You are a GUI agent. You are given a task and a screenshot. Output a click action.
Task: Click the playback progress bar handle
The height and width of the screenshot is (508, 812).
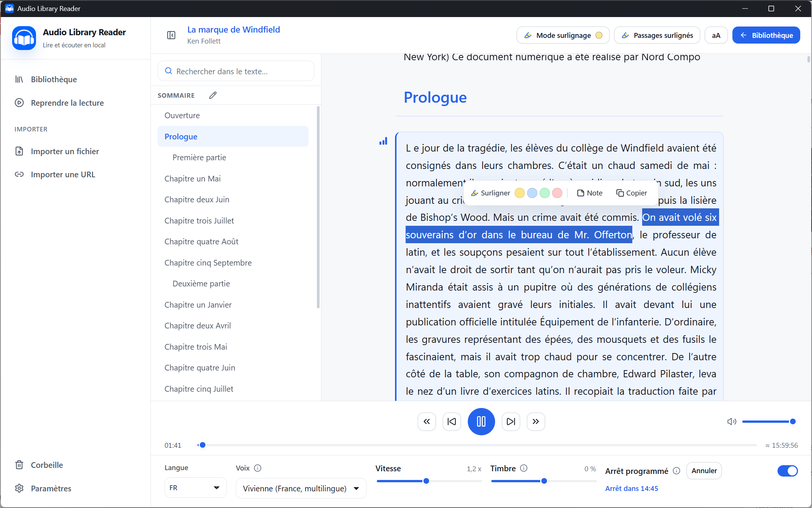click(202, 445)
